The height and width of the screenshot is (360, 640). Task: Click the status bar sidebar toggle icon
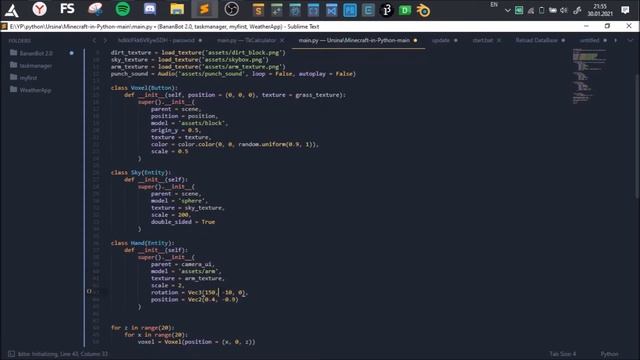coord(11,354)
